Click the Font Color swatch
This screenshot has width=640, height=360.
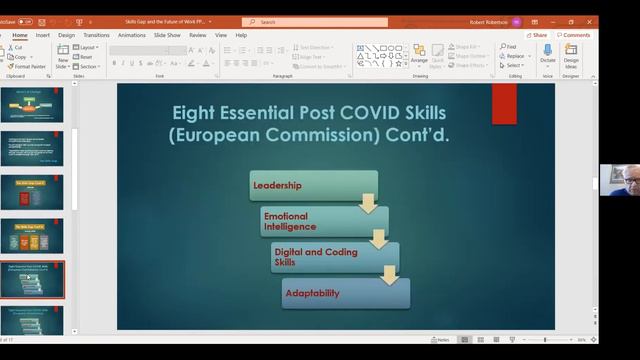[206, 63]
